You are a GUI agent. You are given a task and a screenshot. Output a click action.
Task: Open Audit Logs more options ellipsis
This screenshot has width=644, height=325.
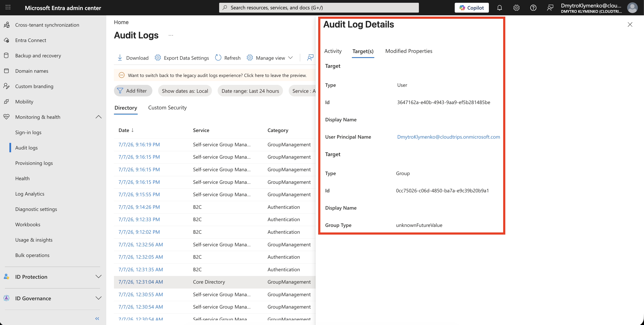(x=171, y=35)
